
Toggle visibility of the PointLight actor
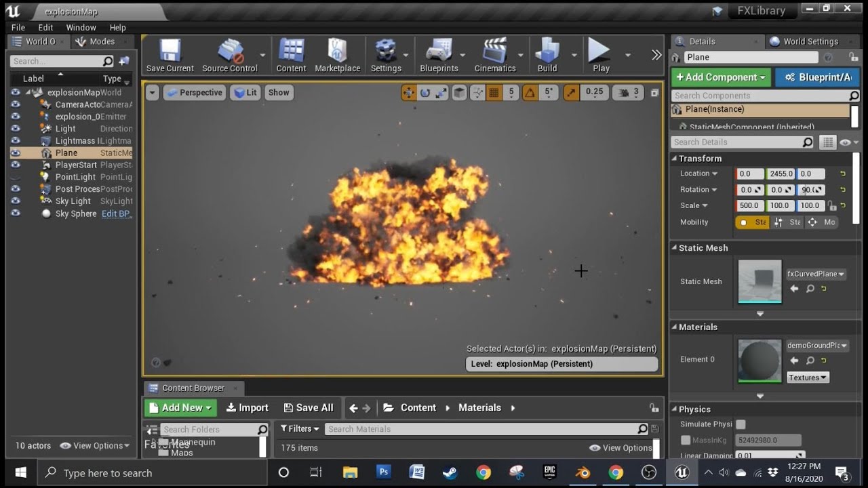tap(16, 177)
